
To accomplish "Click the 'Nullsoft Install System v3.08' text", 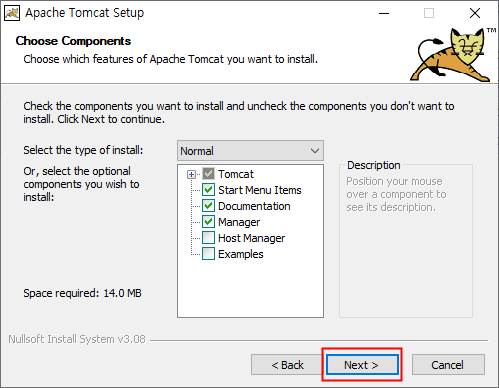I will (x=77, y=339).
